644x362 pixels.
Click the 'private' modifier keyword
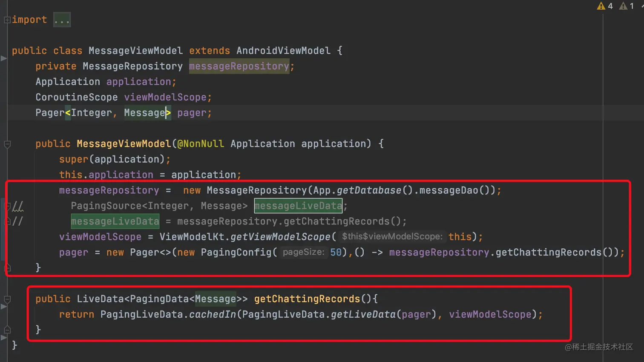[56, 66]
